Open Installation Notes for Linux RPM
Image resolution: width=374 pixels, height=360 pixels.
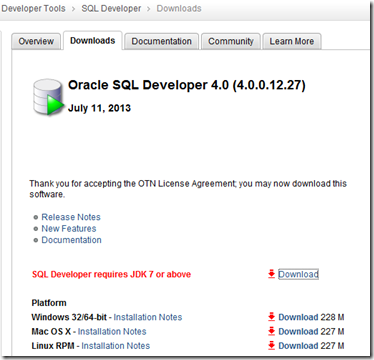[116, 346]
